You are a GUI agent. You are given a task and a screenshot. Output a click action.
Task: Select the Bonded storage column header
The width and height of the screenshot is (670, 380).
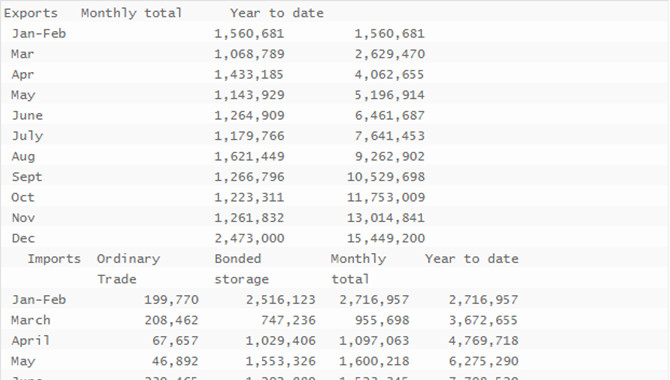pos(241,269)
